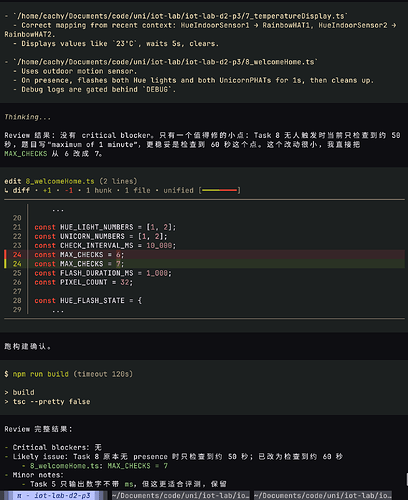Click the 'const FLASH_DURATION_MS = 1_000;' line
Viewport: 408px width, 500px height.
coord(103,273)
